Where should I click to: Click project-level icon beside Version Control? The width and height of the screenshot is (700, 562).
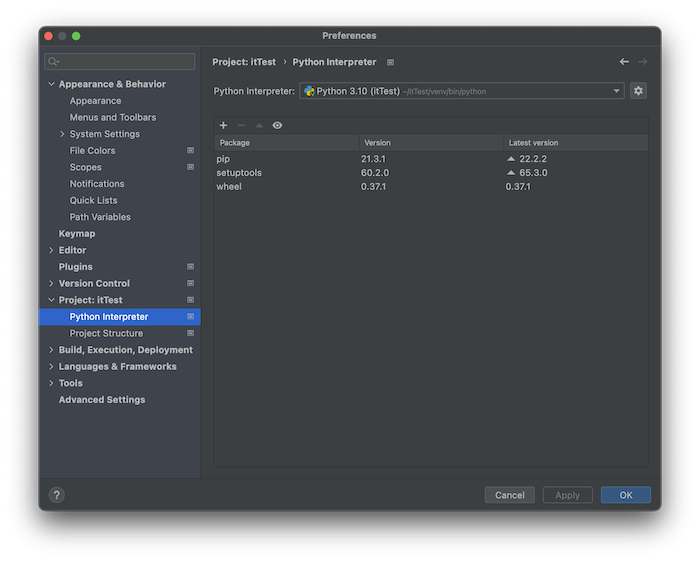[x=190, y=283]
